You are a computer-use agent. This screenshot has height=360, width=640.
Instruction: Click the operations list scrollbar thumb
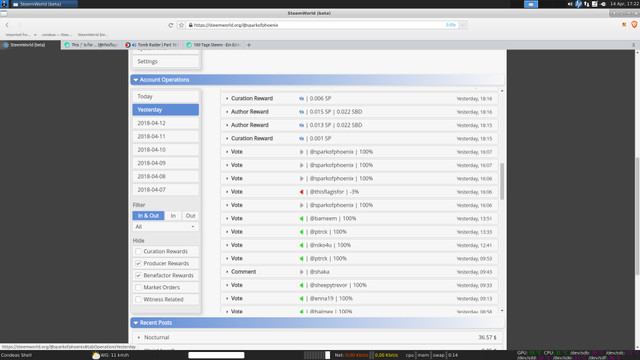click(502, 181)
